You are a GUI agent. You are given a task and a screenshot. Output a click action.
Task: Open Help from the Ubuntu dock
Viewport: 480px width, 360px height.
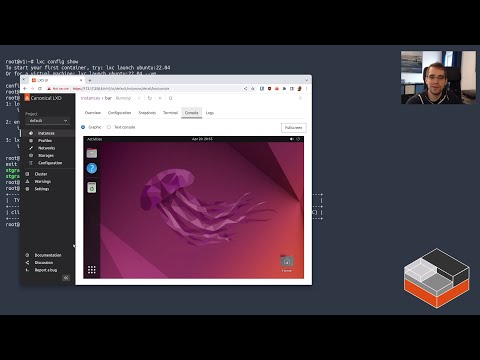[92, 168]
